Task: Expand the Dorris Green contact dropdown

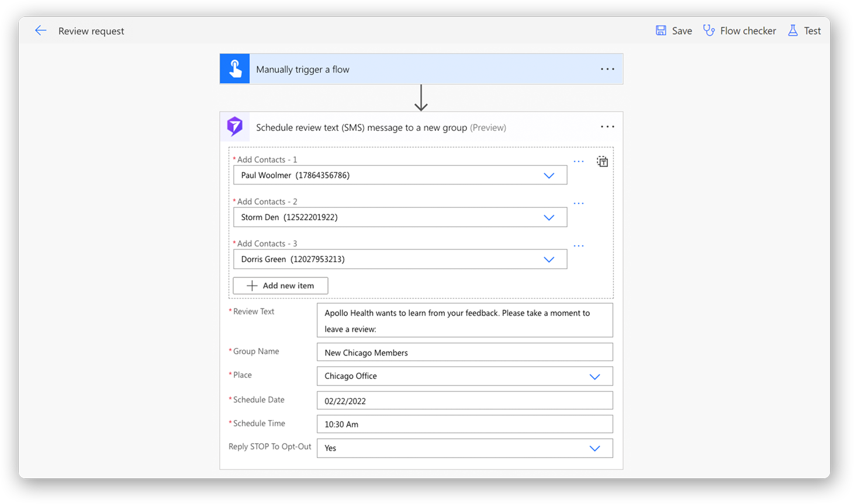Action: point(549,259)
